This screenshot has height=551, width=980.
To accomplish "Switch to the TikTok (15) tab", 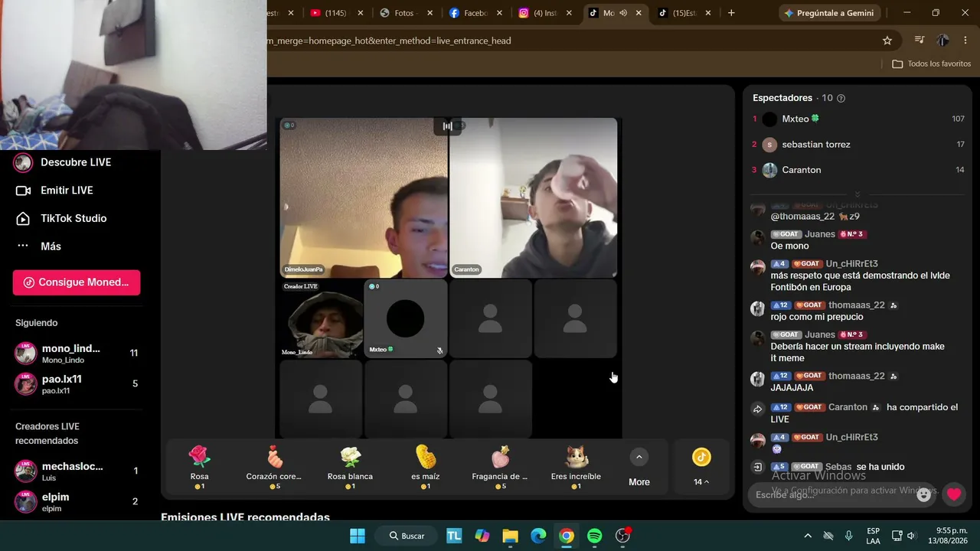I will (684, 13).
